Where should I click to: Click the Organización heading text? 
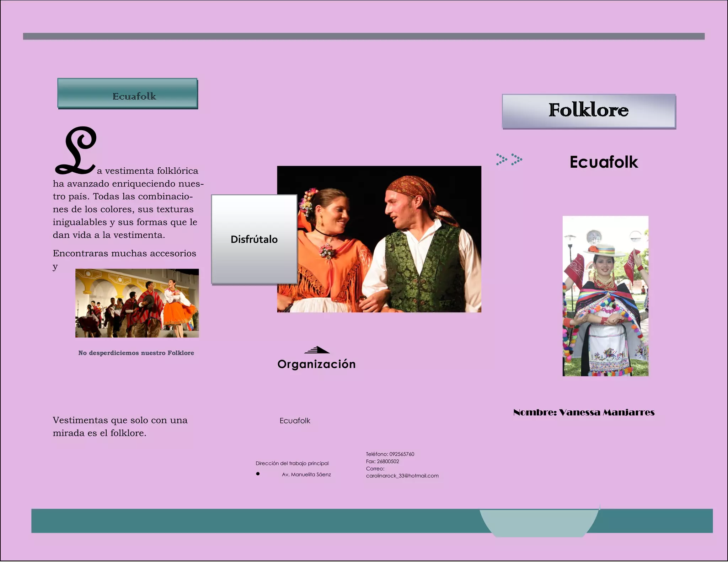tap(316, 364)
